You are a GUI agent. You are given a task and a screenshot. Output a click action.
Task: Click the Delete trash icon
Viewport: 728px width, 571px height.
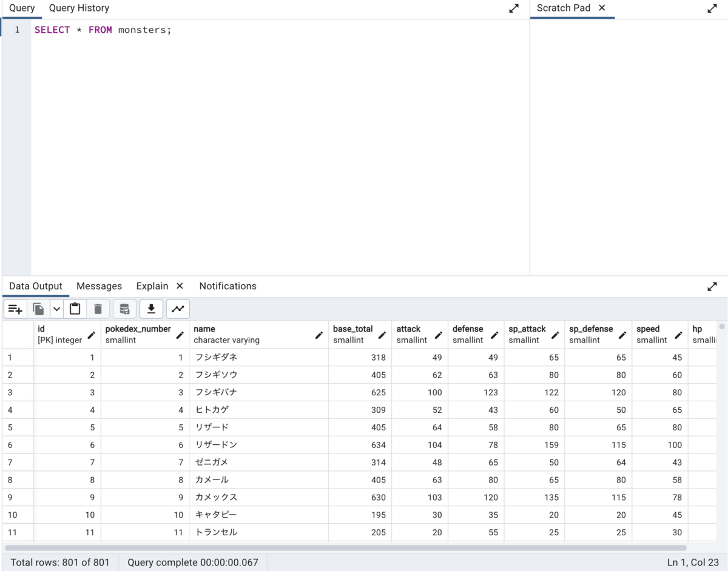coord(98,309)
